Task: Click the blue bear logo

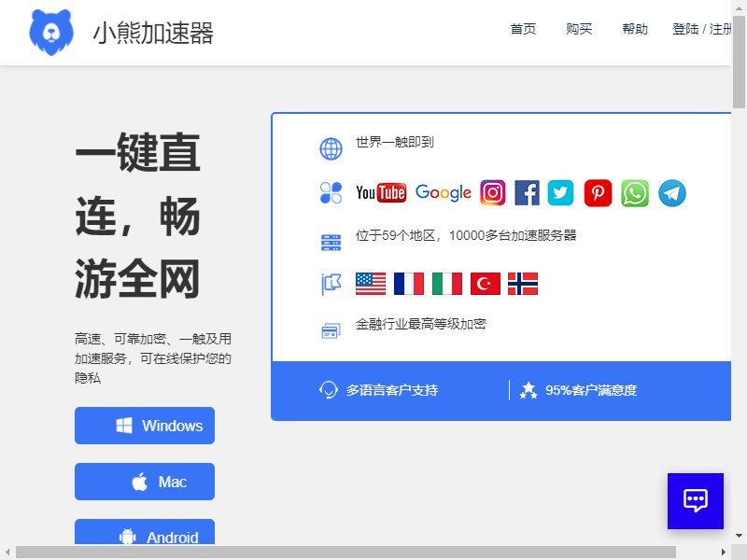Action: pyautogui.click(x=51, y=33)
